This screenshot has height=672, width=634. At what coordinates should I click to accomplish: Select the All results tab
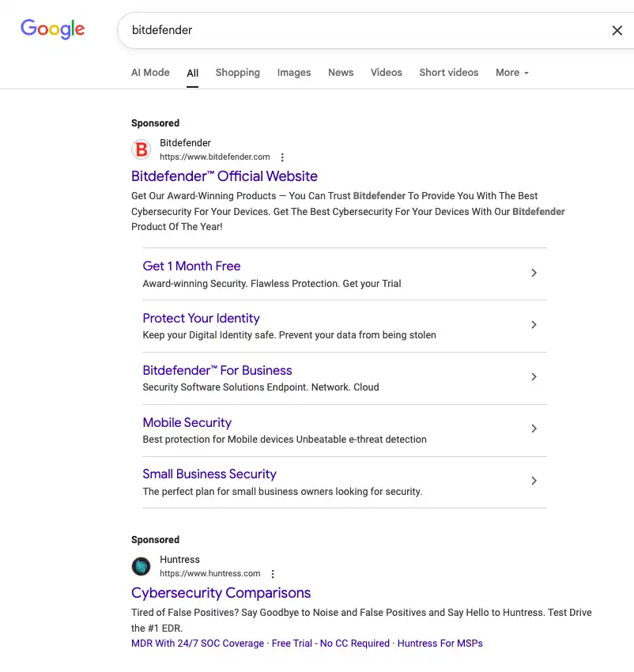(192, 73)
